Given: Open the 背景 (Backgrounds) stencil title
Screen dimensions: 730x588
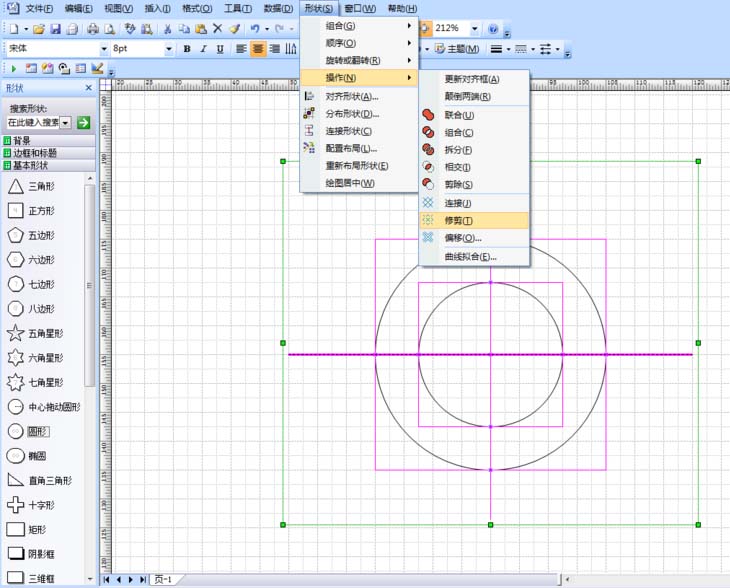Looking at the screenshot, I should (x=22, y=141).
